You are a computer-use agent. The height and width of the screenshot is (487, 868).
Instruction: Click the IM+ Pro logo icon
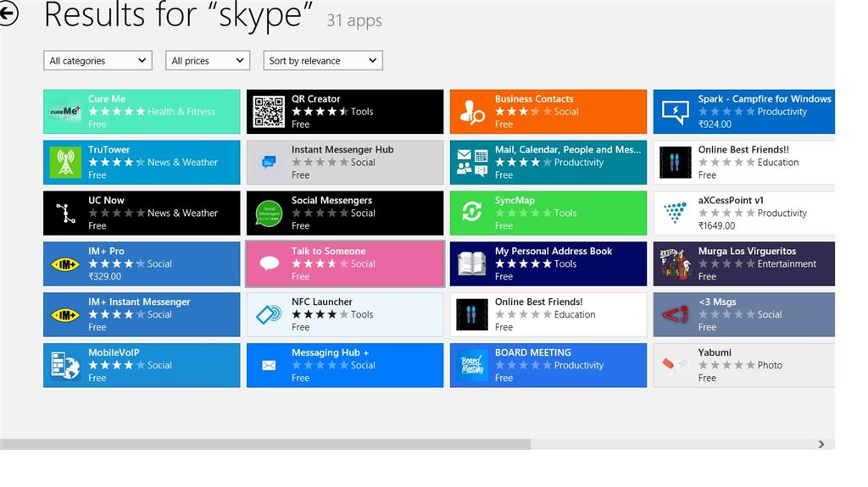pos(65,264)
